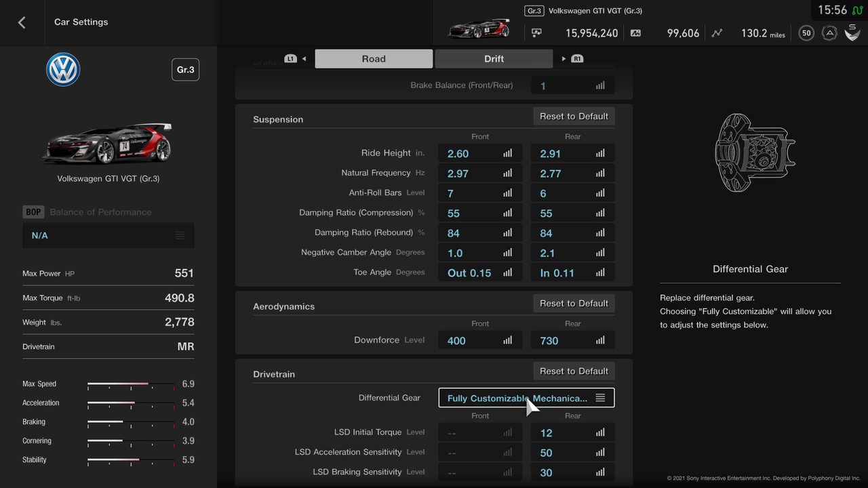
Task: Edit rear Downforce 730
Action: (573, 340)
